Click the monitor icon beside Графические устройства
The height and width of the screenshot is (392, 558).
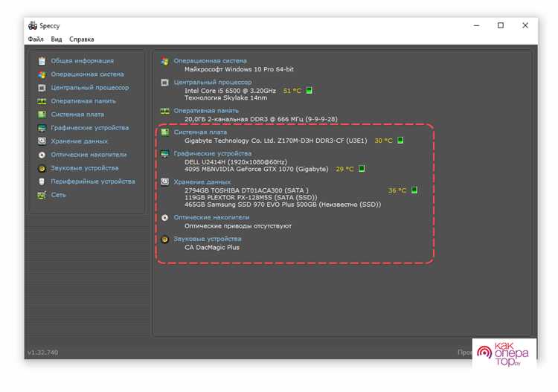tap(164, 154)
